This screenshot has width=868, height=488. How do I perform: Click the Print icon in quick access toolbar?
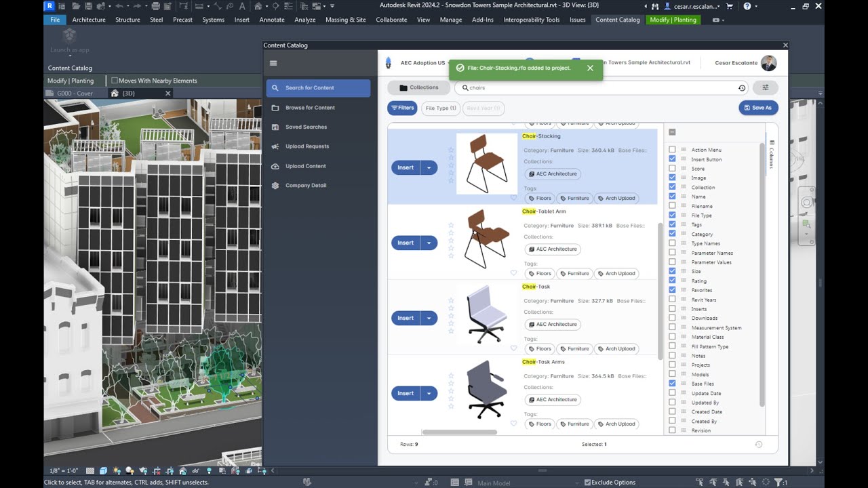156,6
